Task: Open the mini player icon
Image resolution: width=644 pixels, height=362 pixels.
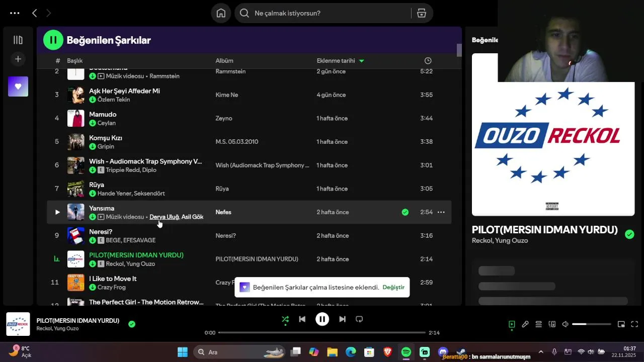Action: 621,324
